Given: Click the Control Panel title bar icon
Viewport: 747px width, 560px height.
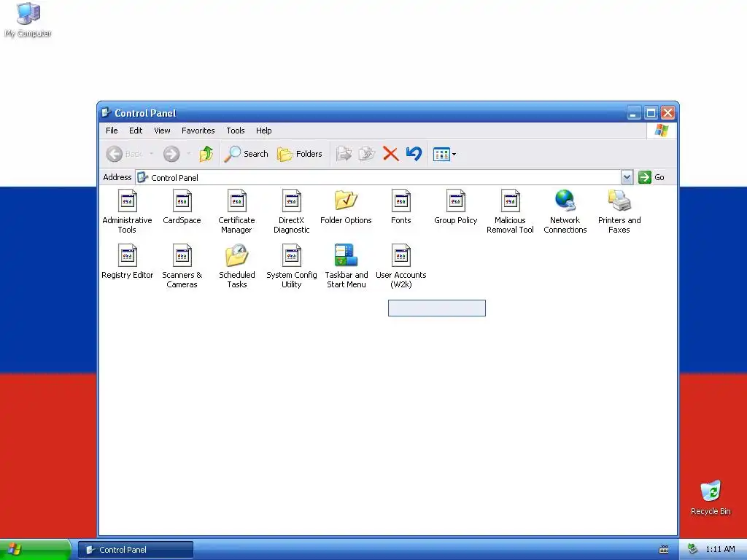Looking at the screenshot, I should coord(107,113).
